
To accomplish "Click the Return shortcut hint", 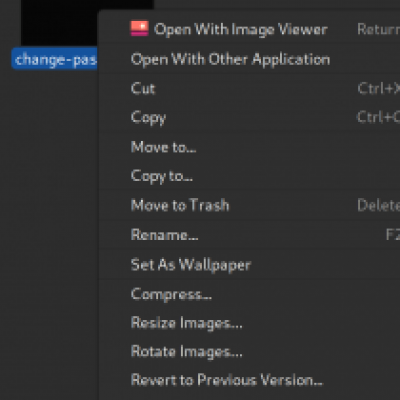I will click(378, 29).
